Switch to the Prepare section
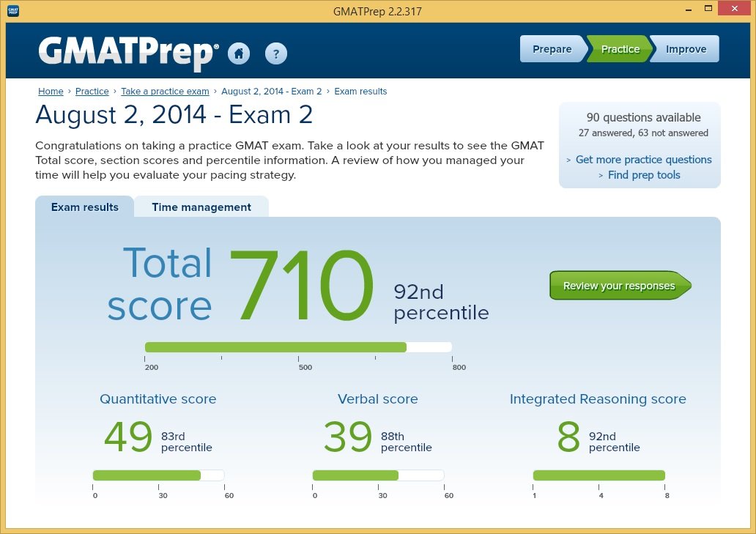Image resolution: width=756 pixels, height=534 pixels. [x=552, y=49]
